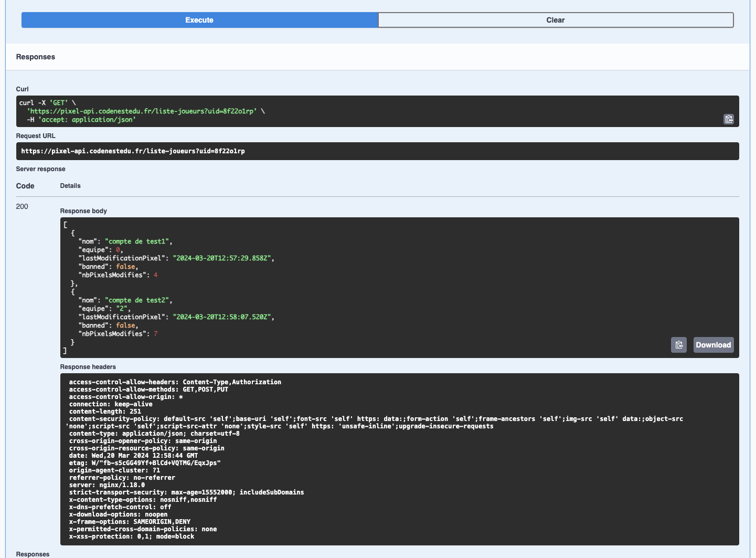Image resolution: width=756 pixels, height=558 pixels.
Task: Click timestamp 2024-03-20T12:58:07.520Z
Action: pyautogui.click(x=222, y=317)
